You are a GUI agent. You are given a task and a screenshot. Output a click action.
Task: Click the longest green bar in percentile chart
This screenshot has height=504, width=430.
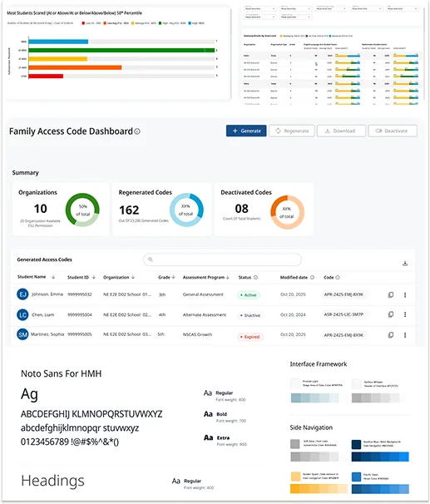(x=121, y=50)
